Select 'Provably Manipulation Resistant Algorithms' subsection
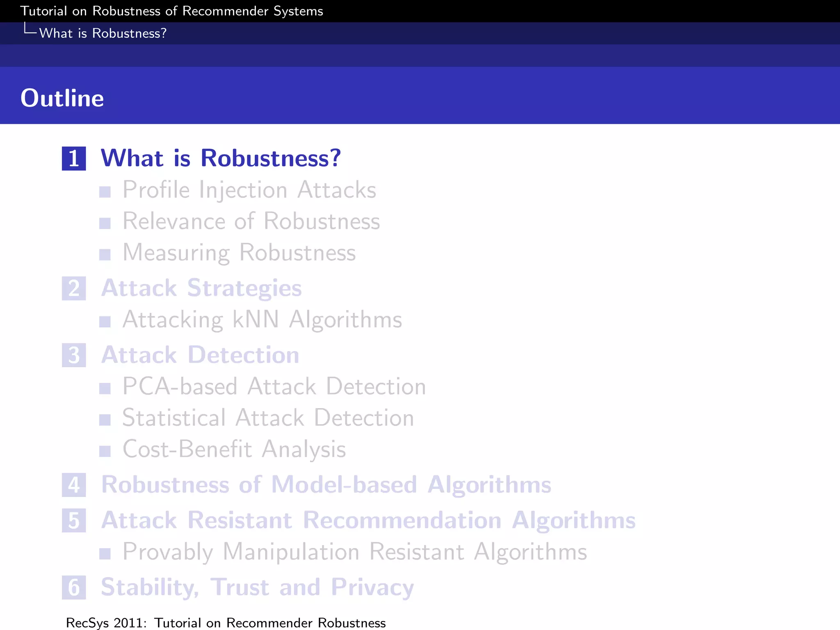The height and width of the screenshot is (630, 840). pyautogui.click(x=355, y=552)
